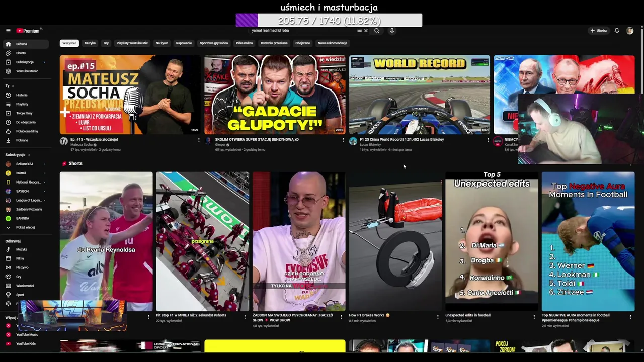The image size is (644, 362).
Task: Open the F1 pit stop short thumbnail
Action: [202, 241]
